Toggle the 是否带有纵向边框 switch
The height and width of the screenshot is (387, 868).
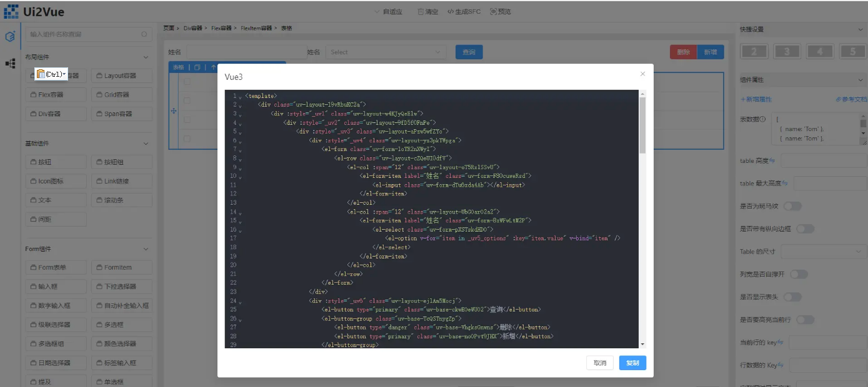(805, 229)
